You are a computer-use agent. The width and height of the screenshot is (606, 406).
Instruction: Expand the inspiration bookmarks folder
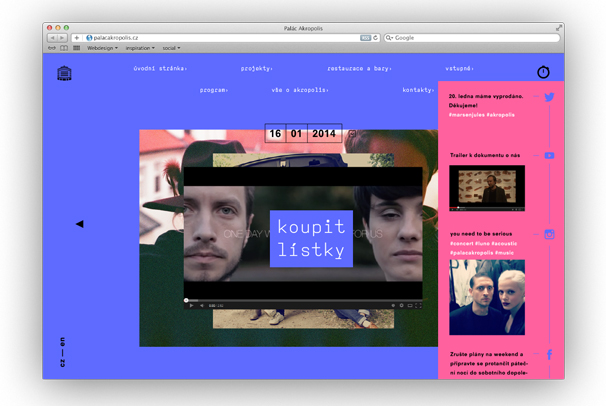pyautogui.click(x=139, y=48)
